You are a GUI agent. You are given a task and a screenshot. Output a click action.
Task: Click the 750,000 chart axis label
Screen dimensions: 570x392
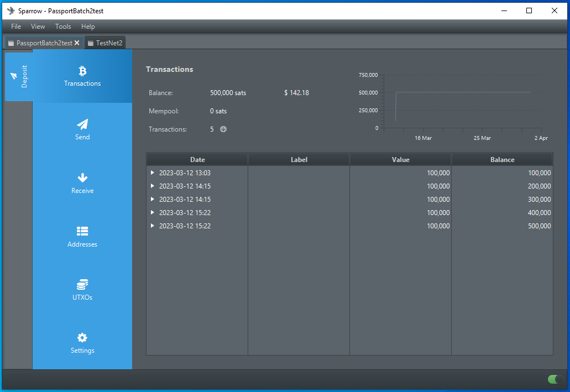click(368, 75)
